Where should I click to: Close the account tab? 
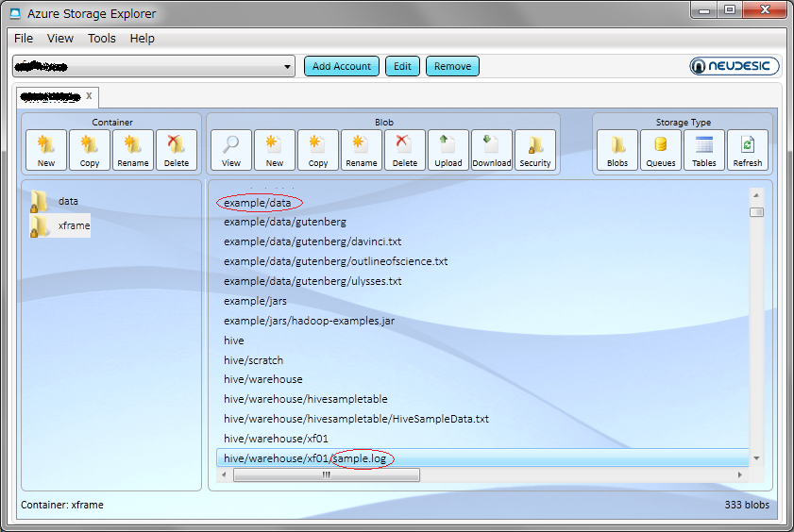pos(89,96)
